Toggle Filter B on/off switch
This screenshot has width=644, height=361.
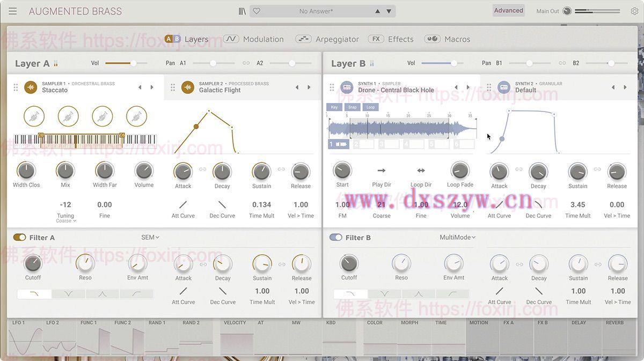coord(336,237)
